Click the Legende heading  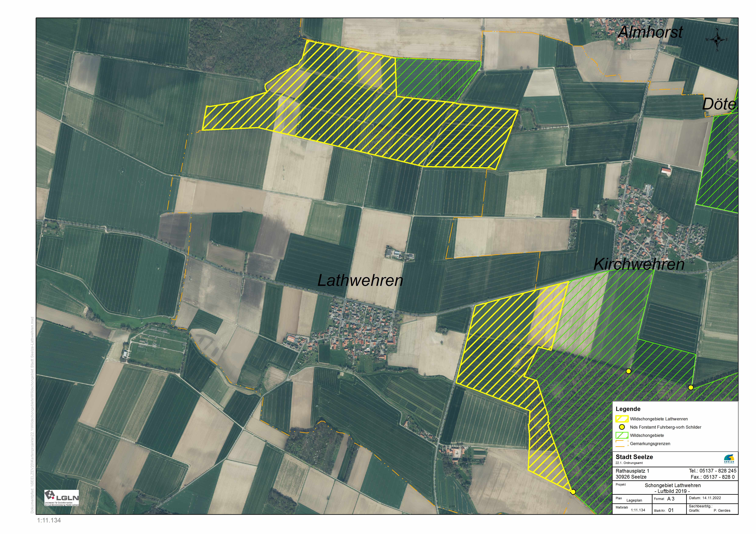628,409
